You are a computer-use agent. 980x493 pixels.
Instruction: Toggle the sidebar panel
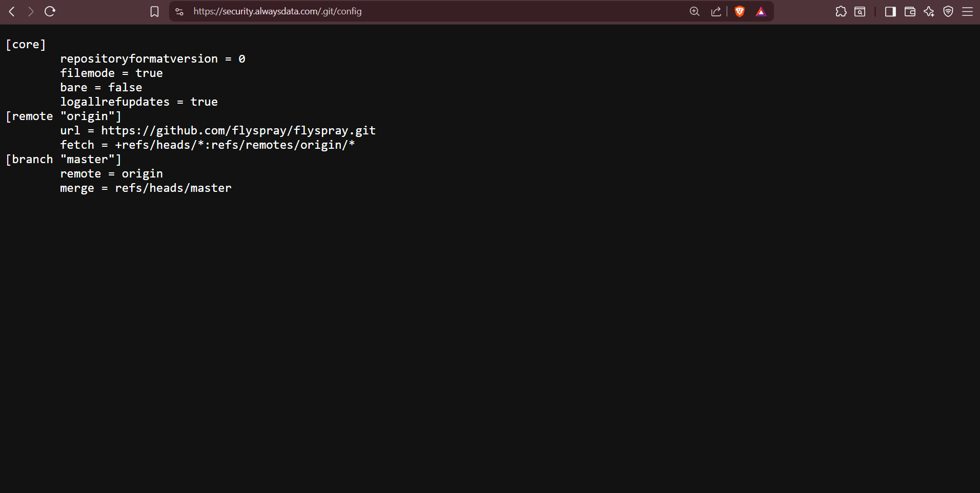[x=890, y=11]
